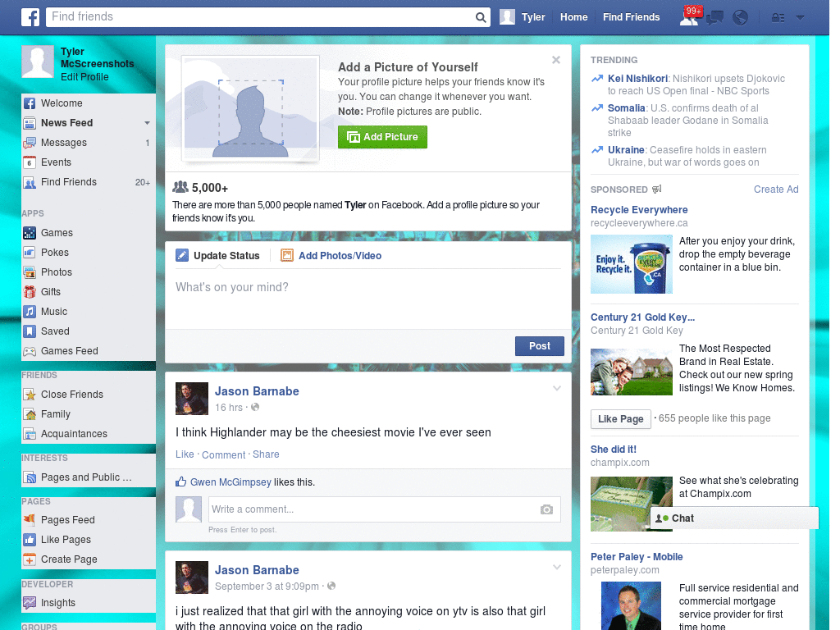Open the messages icon in the top bar
The image size is (840, 630).
(714, 16)
